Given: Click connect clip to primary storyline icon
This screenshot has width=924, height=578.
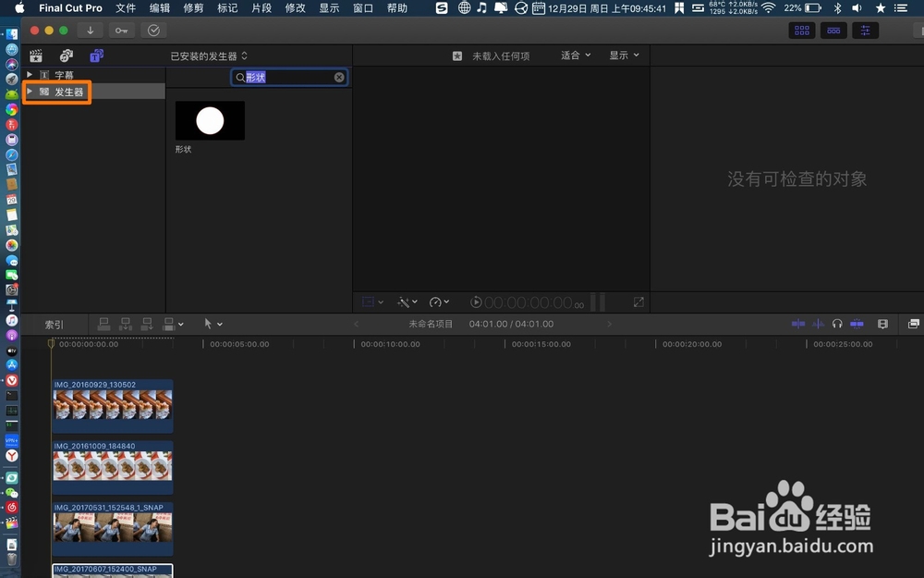Looking at the screenshot, I should click(103, 324).
